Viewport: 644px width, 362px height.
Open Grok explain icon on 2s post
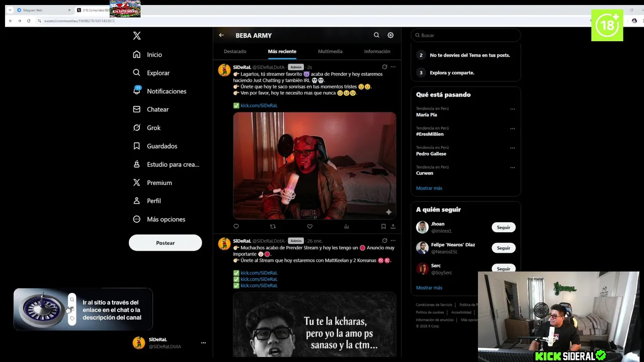click(x=384, y=67)
